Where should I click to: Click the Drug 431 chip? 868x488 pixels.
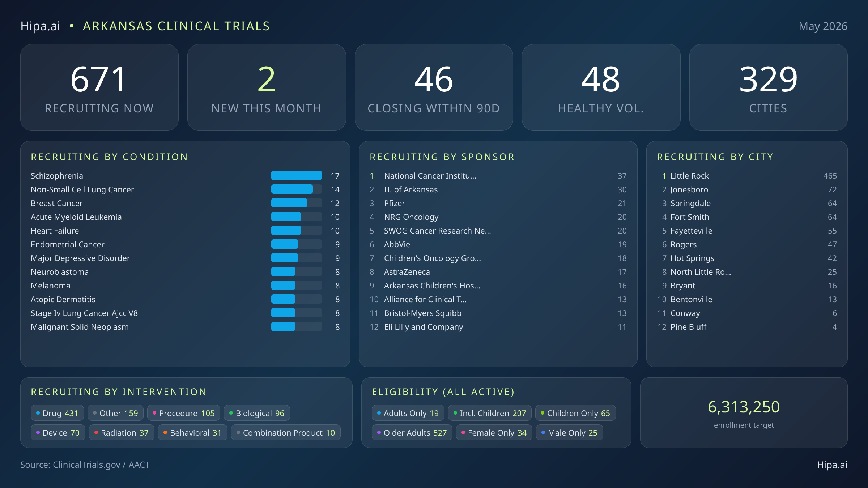pyautogui.click(x=57, y=413)
